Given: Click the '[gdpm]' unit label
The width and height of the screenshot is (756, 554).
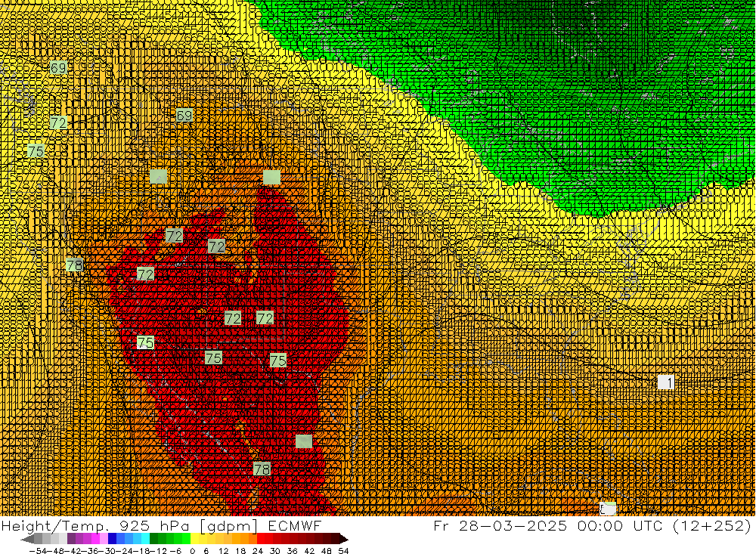Looking at the screenshot, I should click(228, 526).
